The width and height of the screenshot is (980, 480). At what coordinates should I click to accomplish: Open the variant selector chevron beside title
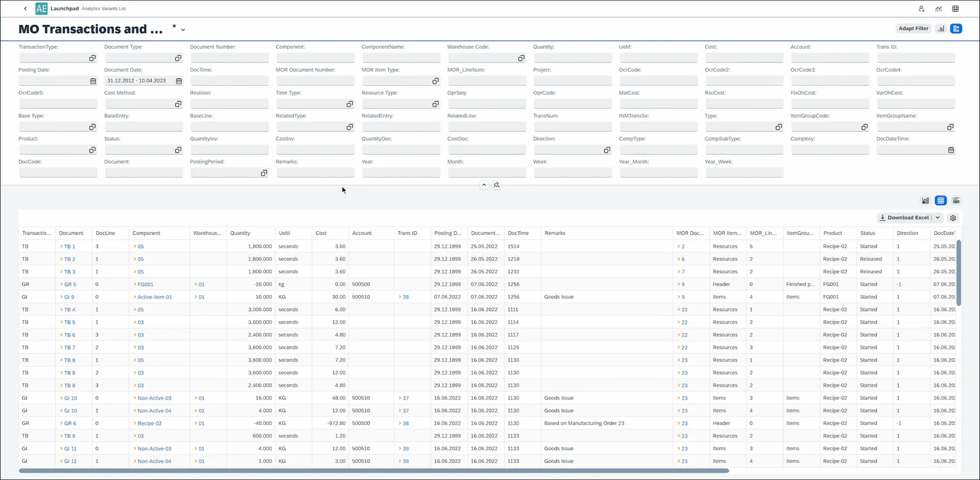pos(183,29)
